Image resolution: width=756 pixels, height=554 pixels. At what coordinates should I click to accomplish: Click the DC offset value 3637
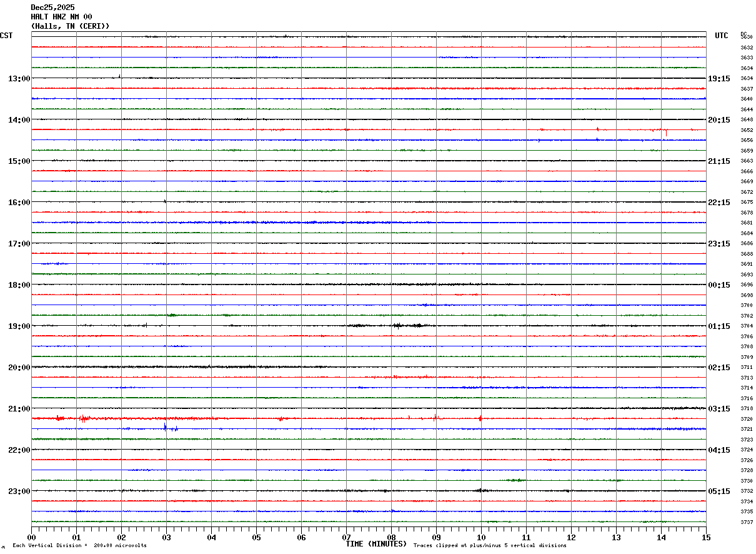747,89
